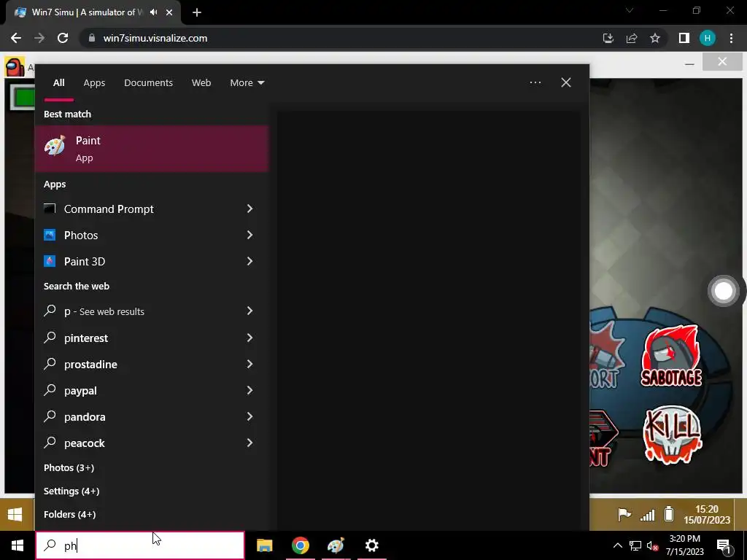
Task: Open the More filter dropdown
Action: click(247, 83)
